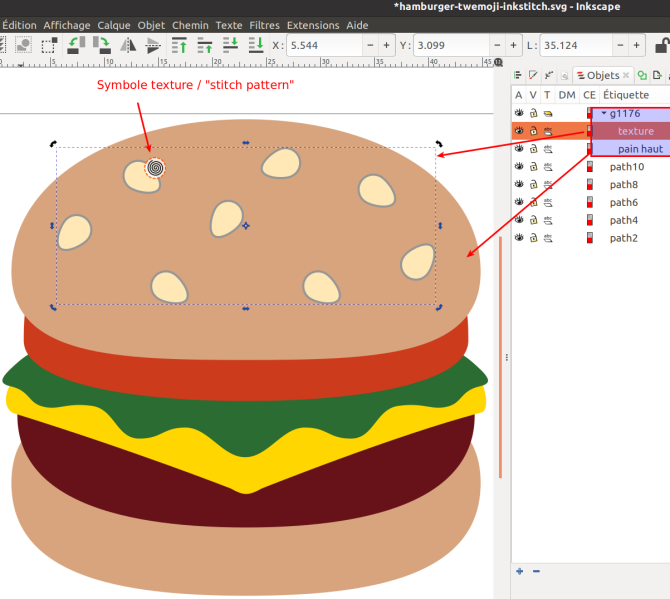Click the type icon of texture row
The height and width of the screenshot is (599, 670).
[x=548, y=131]
